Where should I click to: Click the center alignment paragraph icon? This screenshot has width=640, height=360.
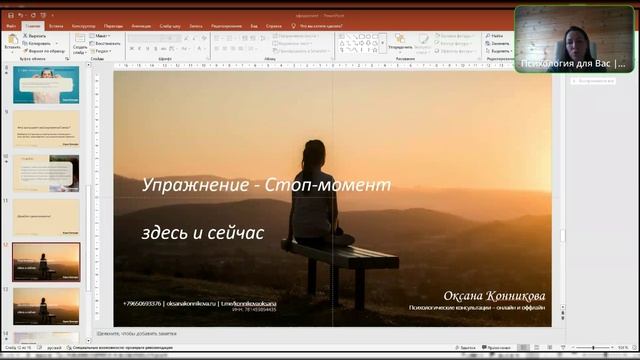point(225,49)
